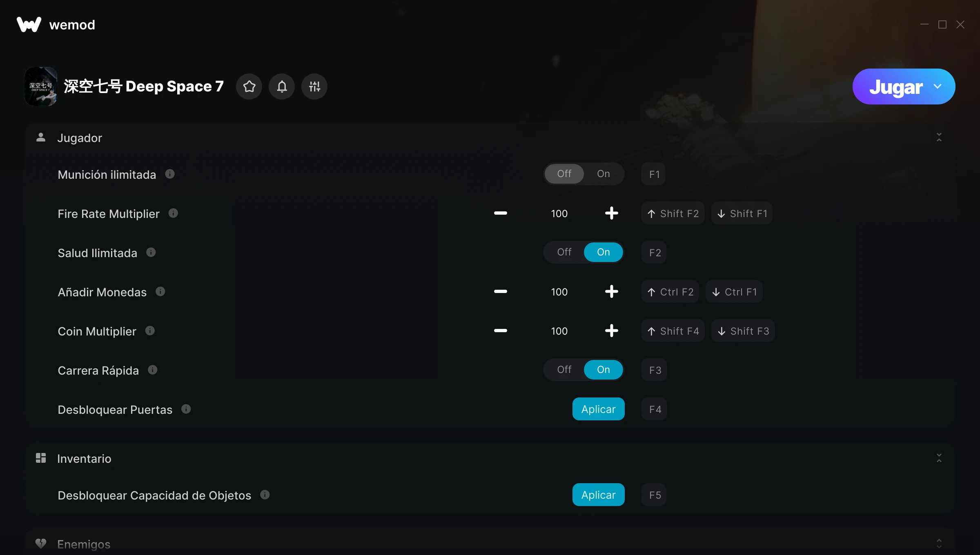Collapse the Jugador section
Screen dimensions: 980x555
939,138
